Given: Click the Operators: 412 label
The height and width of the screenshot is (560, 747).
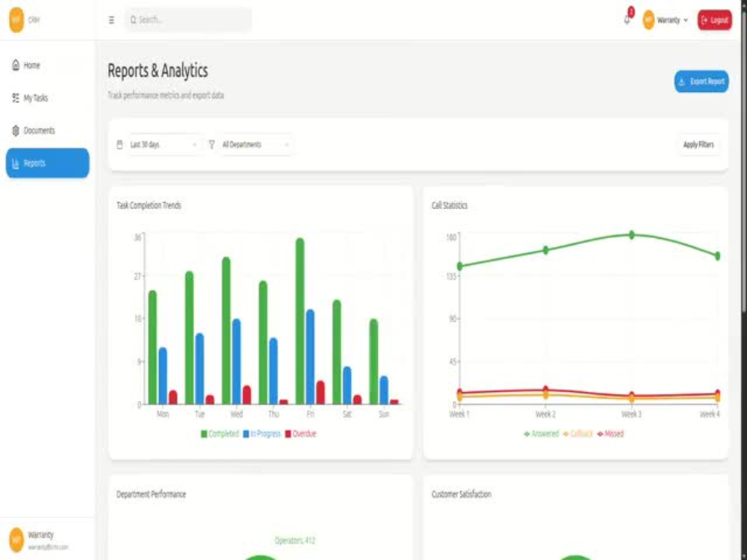Looking at the screenshot, I should point(295,541).
